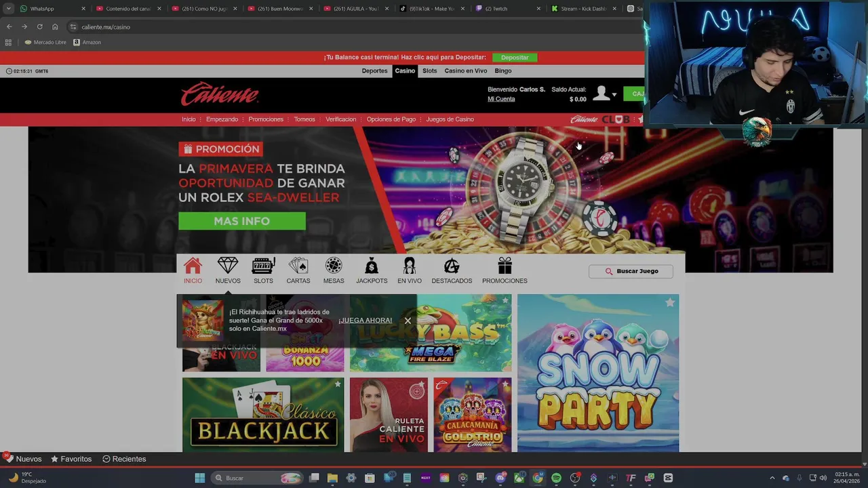Open Opciones de Pago link
Image resolution: width=868 pixels, height=488 pixels.
pyautogui.click(x=391, y=119)
